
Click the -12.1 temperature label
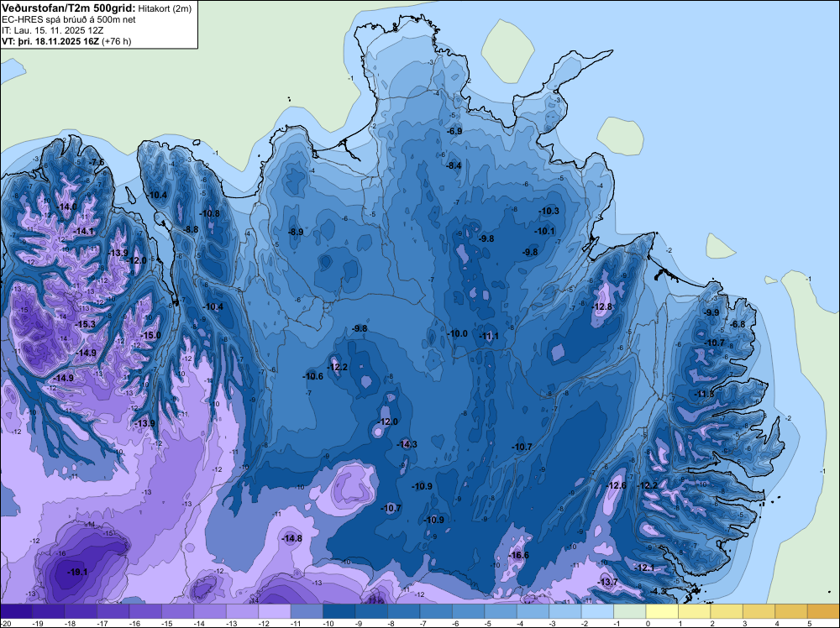[x=644, y=568]
